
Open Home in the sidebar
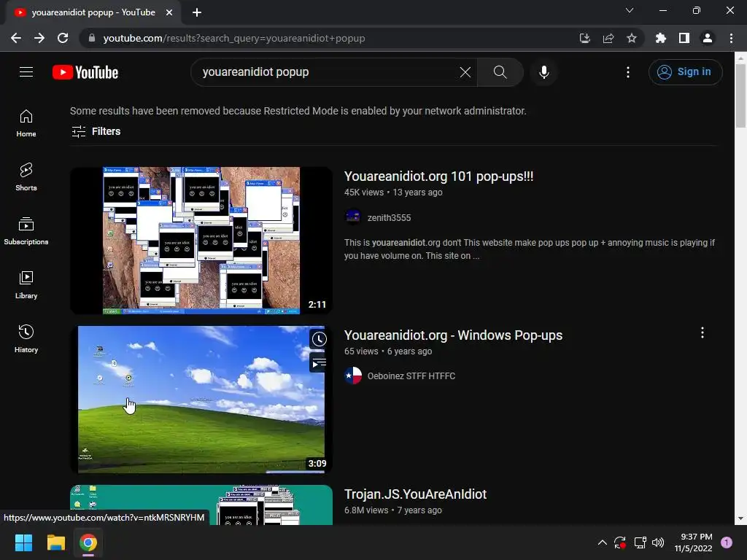click(26, 123)
